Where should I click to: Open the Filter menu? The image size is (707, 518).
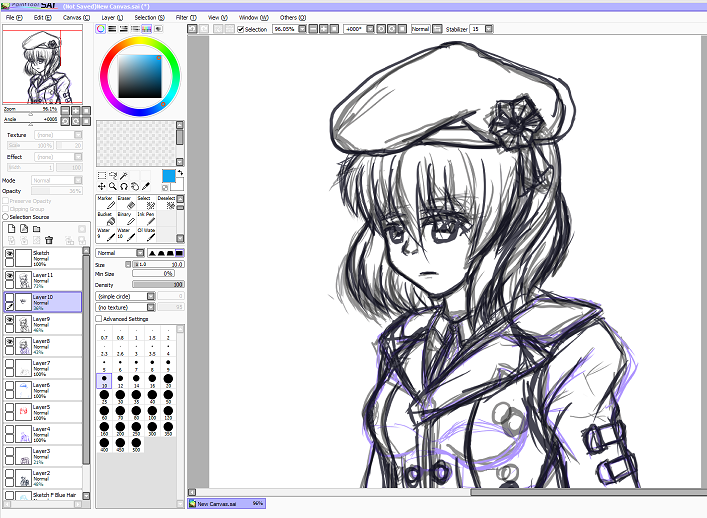(182, 17)
